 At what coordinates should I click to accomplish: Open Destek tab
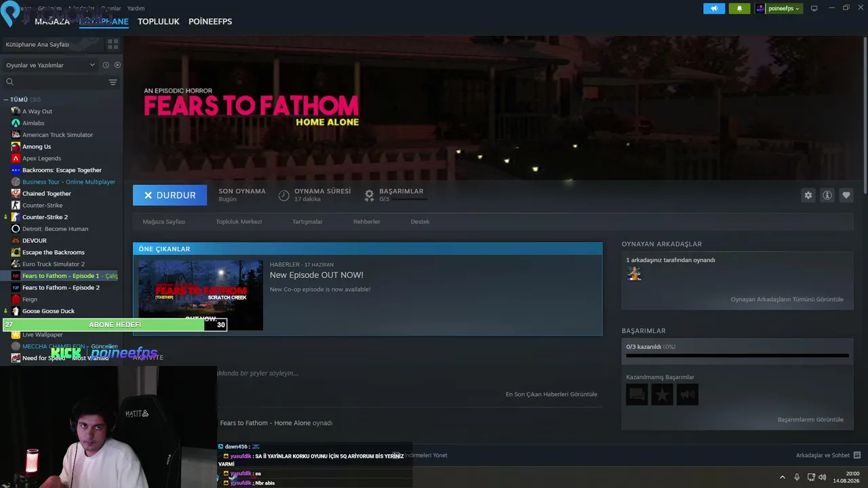[x=420, y=222]
